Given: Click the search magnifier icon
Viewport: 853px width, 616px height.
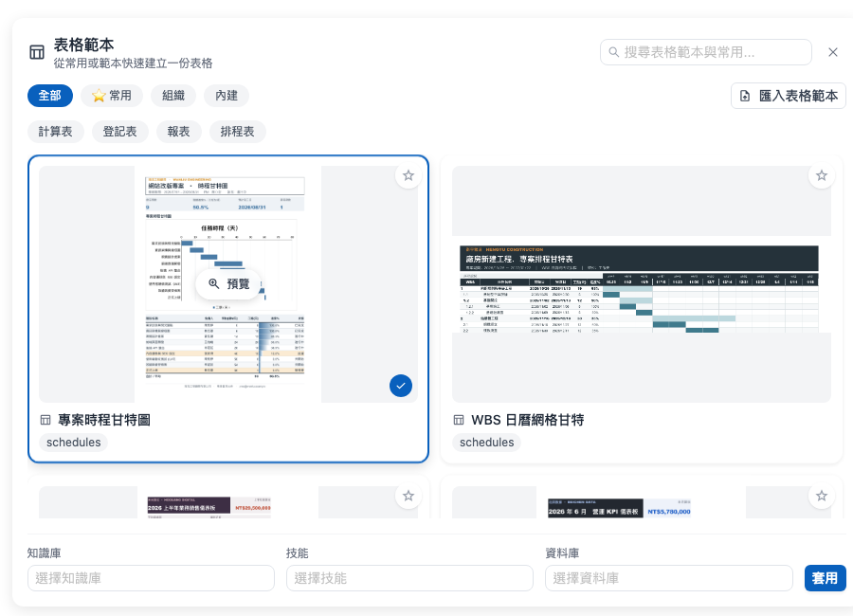Looking at the screenshot, I should pos(613,52).
